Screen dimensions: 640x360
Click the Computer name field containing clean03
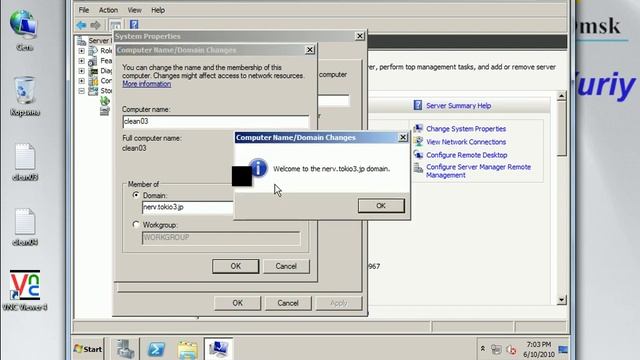[216, 121]
